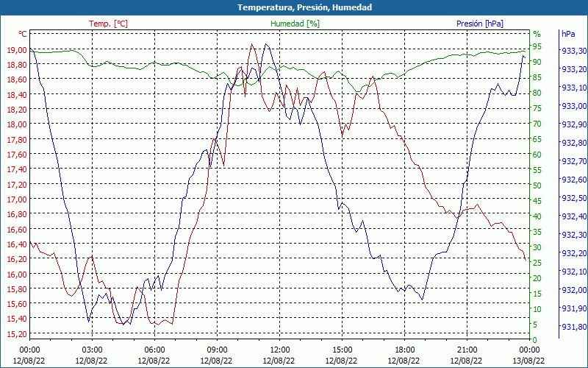Click temperature axis value 16,20
Image resolution: width=588 pixels, height=368 pixels.
(x=17, y=259)
